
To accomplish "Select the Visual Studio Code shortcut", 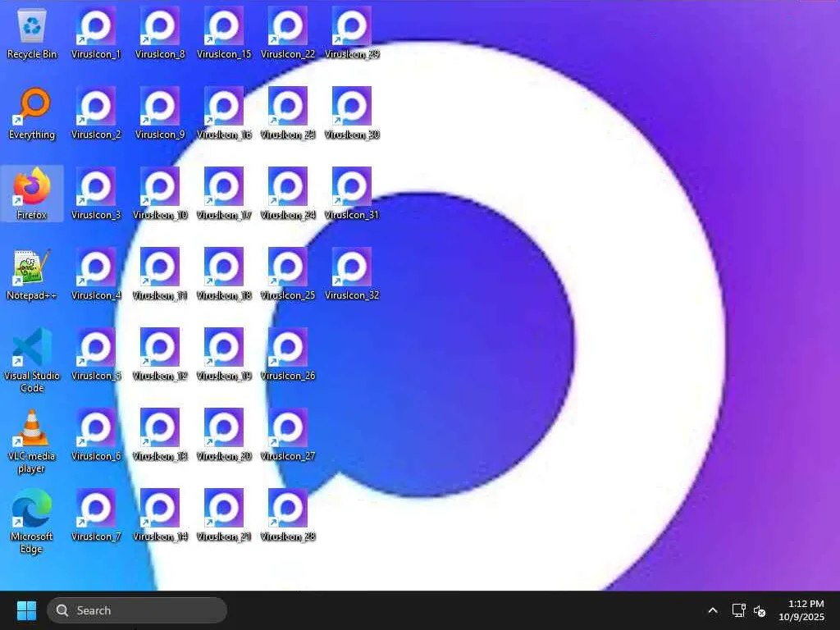I will point(32,360).
